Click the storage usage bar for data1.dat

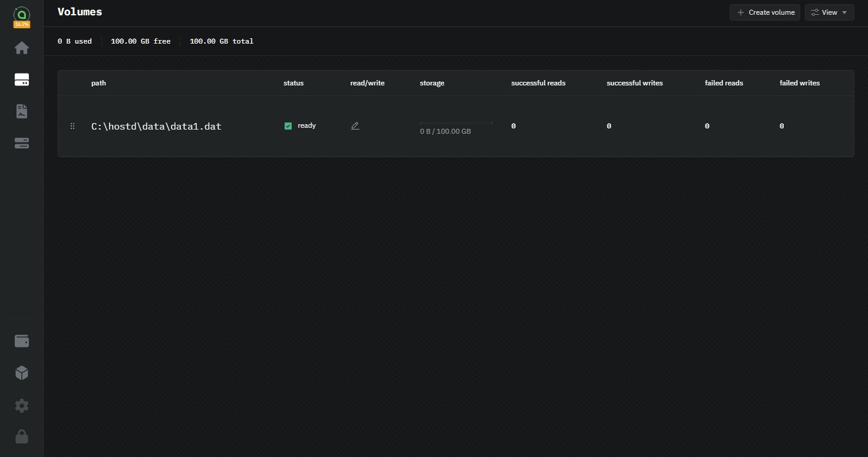click(x=456, y=123)
